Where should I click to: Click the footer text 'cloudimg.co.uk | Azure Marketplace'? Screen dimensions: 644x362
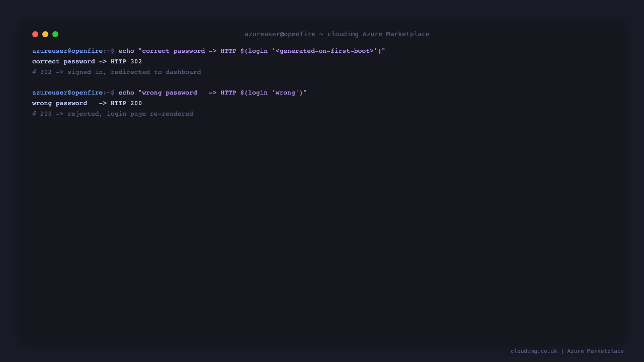tap(567, 351)
